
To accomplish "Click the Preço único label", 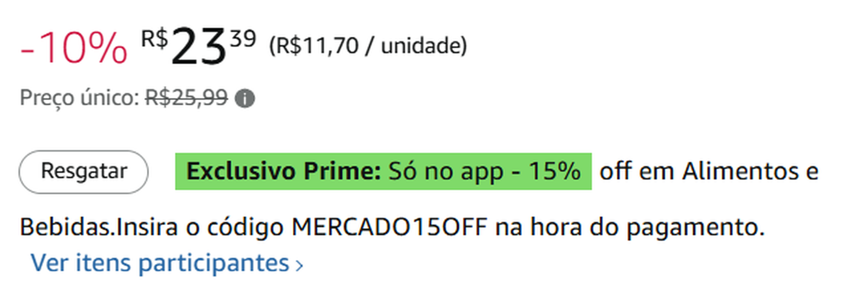I will coord(80,98).
